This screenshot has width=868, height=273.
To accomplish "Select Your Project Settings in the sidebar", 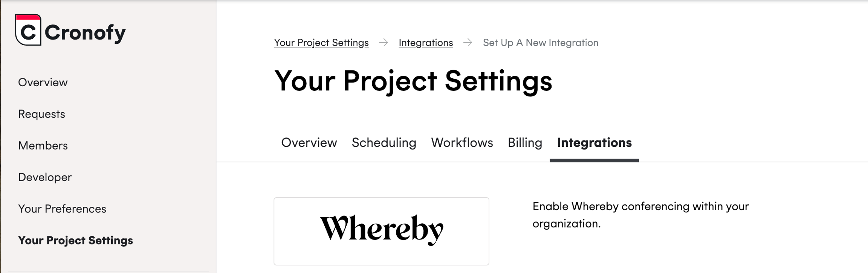I will [x=75, y=241].
